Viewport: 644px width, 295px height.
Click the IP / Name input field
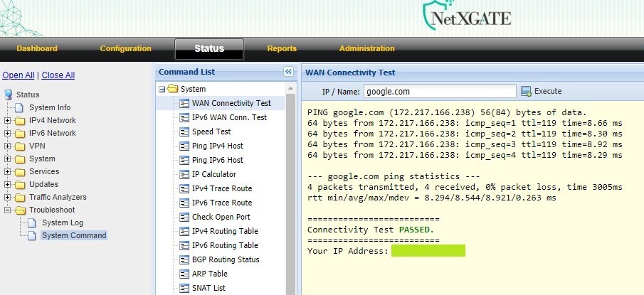tap(439, 91)
